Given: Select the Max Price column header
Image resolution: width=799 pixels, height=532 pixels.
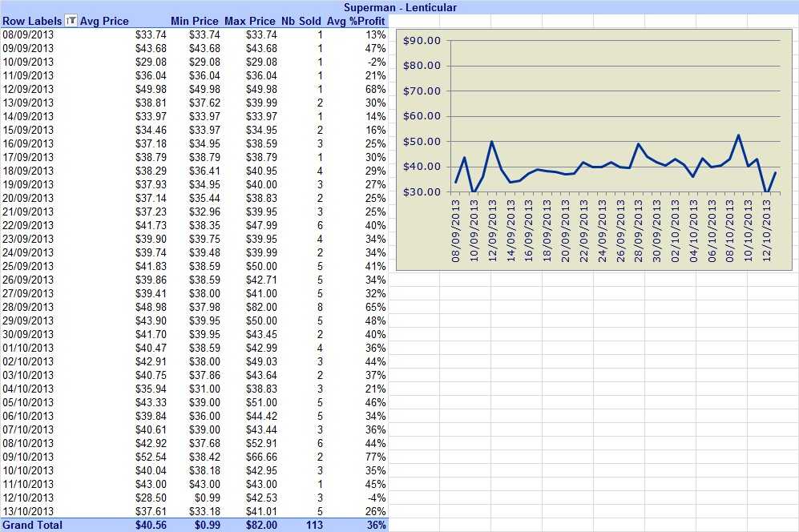Looking at the screenshot, I should 250,21.
